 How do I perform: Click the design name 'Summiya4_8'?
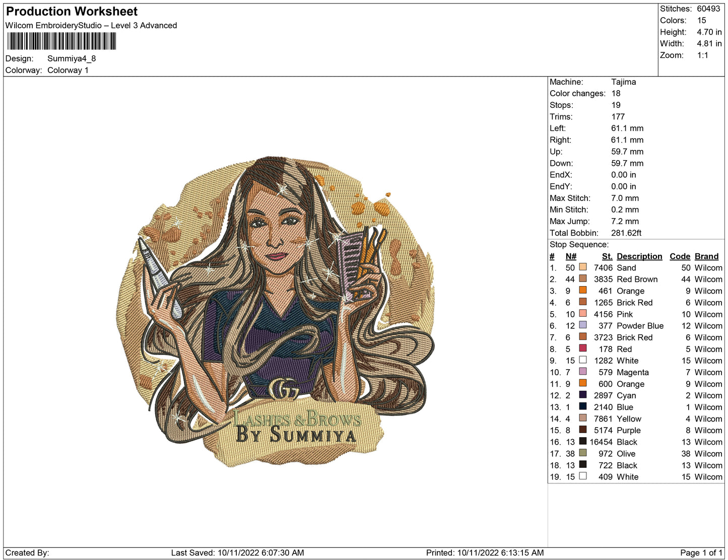tap(72, 58)
